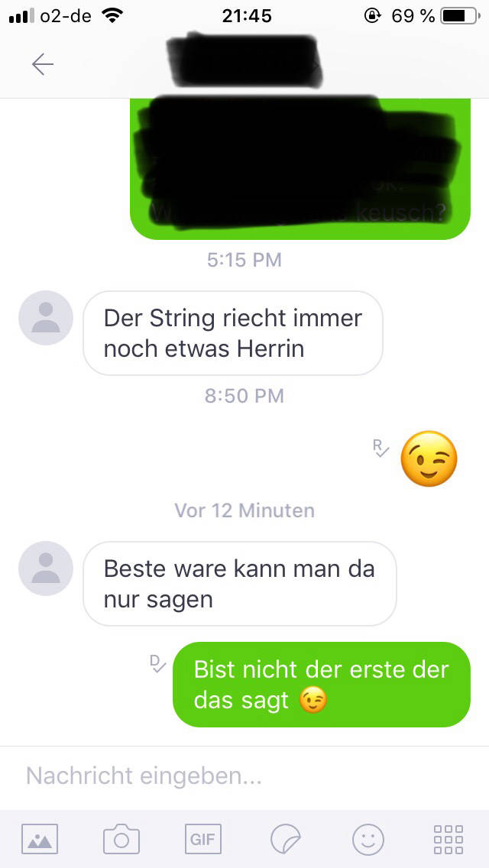Open the more apps grid icon
Screen dimensions: 489x868
[449, 839]
